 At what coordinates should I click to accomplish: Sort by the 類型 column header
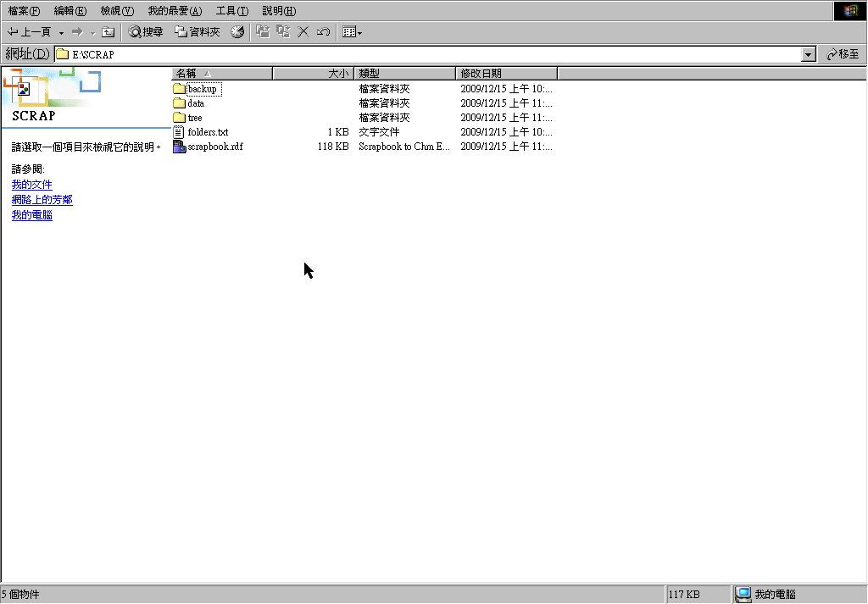point(404,73)
